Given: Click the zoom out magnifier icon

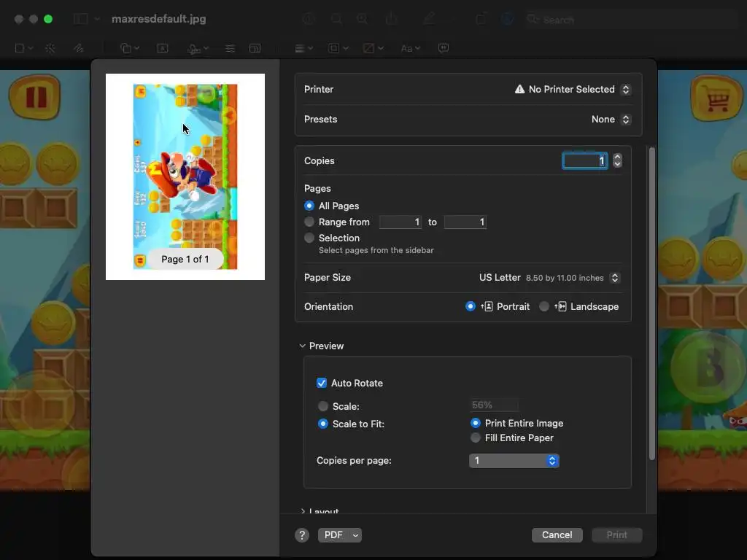Looking at the screenshot, I should tap(336, 19).
